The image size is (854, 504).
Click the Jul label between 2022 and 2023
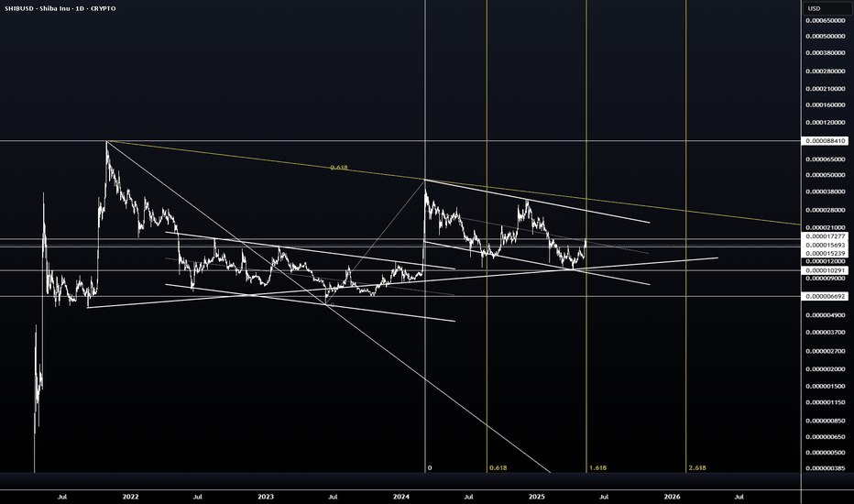pyautogui.click(x=198, y=497)
